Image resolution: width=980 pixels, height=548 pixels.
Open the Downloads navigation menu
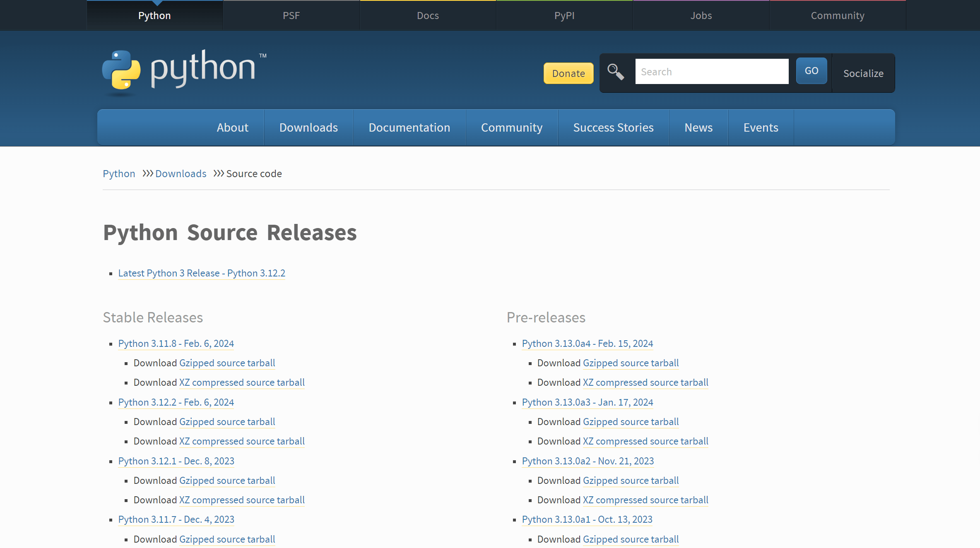308,127
